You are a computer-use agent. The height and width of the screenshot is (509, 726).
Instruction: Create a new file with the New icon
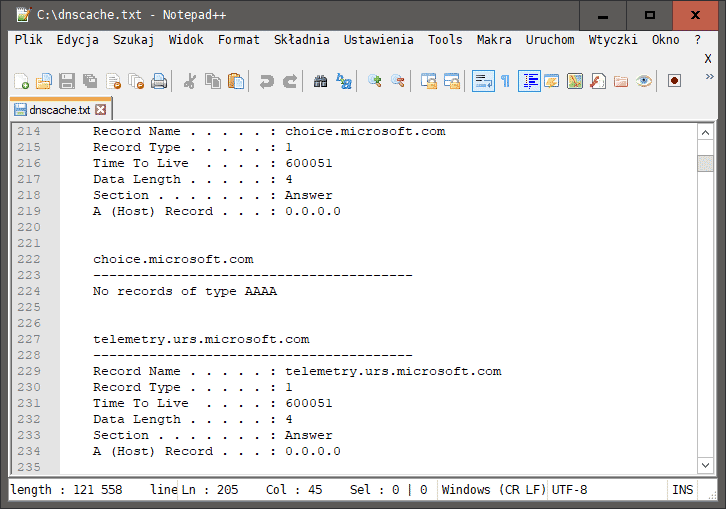point(21,81)
